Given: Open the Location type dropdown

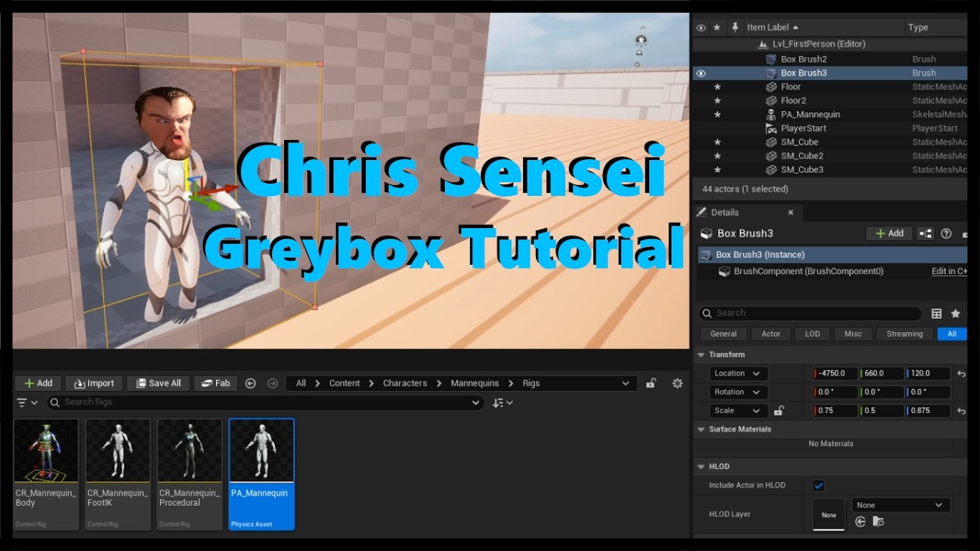Looking at the screenshot, I should pos(738,373).
